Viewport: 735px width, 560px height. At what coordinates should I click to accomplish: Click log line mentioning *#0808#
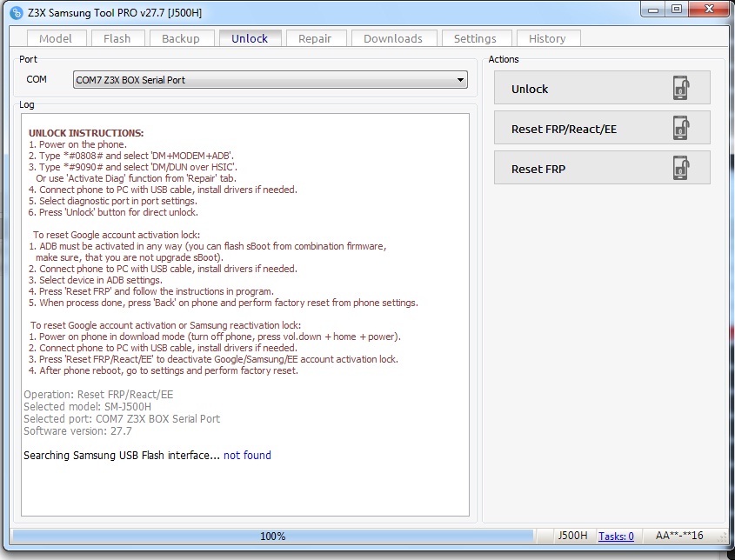point(131,156)
